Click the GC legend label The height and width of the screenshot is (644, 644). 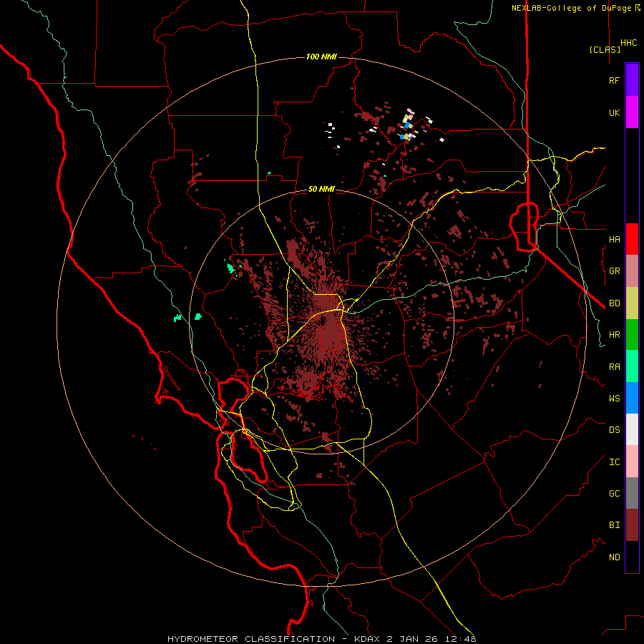point(614,493)
